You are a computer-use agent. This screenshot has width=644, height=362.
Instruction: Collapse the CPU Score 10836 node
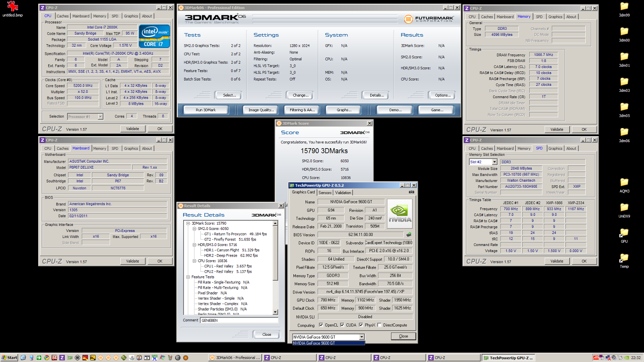pyautogui.click(x=194, y=261)
